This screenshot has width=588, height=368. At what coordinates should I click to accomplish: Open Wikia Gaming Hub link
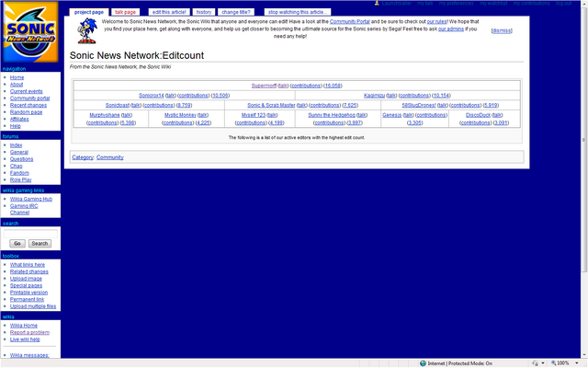[x=31, y=199]
